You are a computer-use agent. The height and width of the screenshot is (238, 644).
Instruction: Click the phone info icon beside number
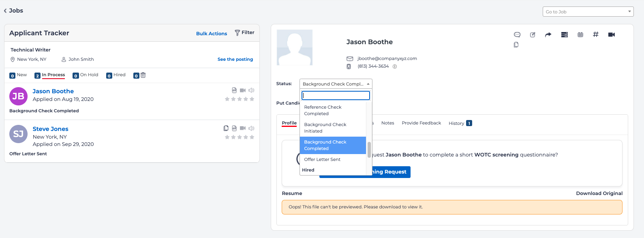[x=395, y=66]
